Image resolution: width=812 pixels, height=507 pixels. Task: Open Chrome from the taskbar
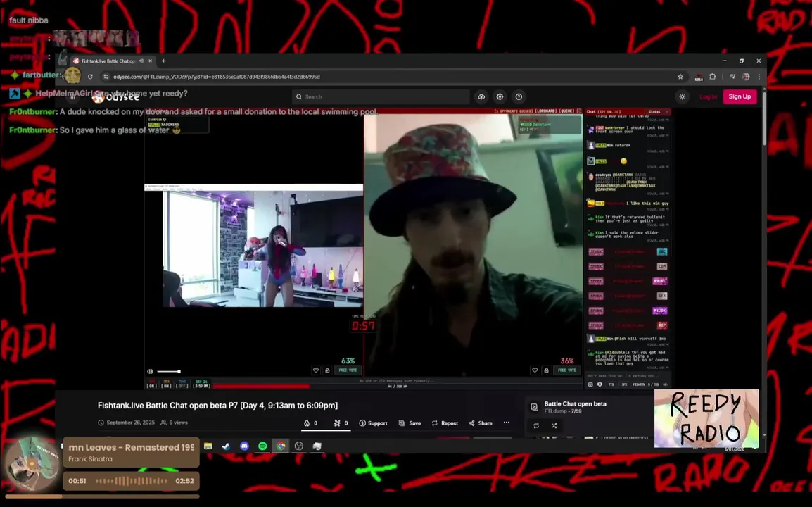[281, 446]
